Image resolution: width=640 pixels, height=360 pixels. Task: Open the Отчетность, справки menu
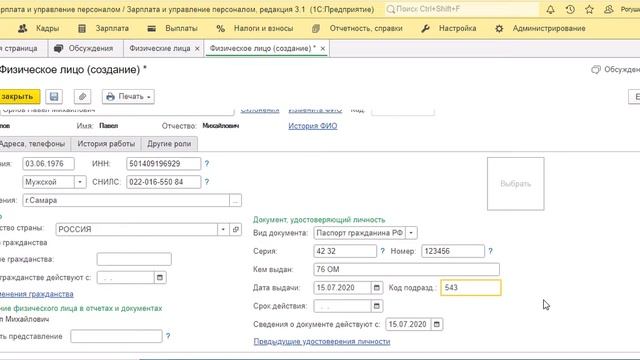357,28
